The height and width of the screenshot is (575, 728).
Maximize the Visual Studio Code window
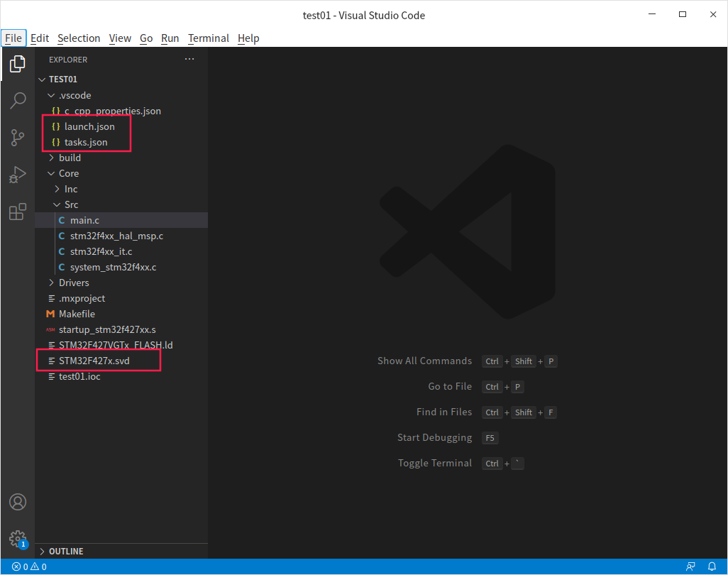(683, 14)
